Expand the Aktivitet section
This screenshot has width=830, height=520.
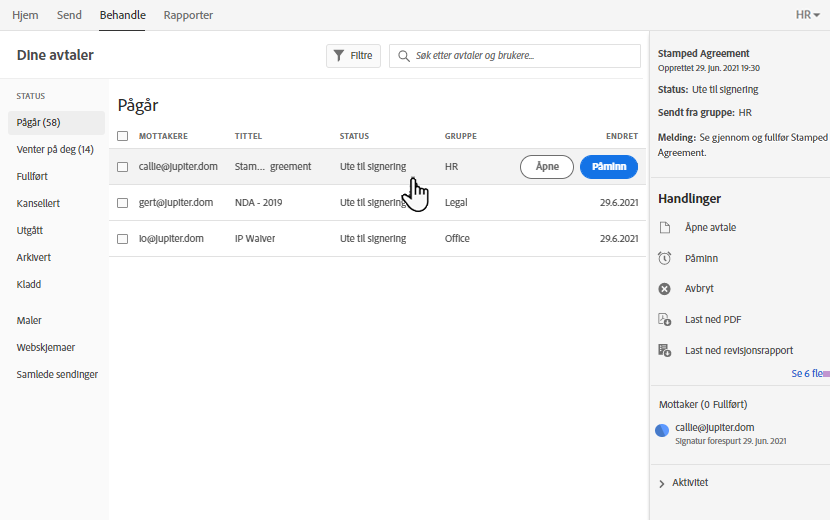point(662,483)
